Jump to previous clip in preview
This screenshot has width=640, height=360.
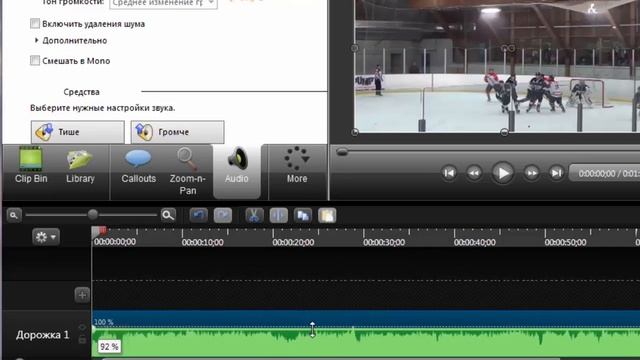(x=449, y=173)
